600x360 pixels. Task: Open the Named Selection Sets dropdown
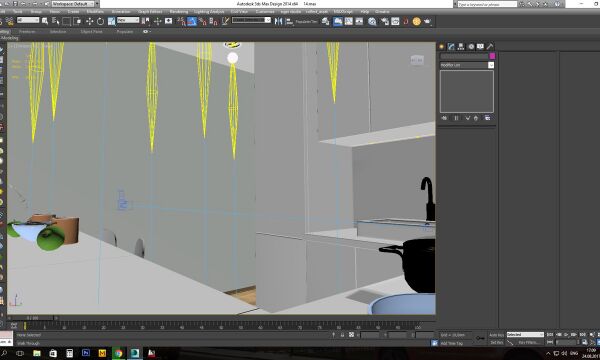point(251,20)
